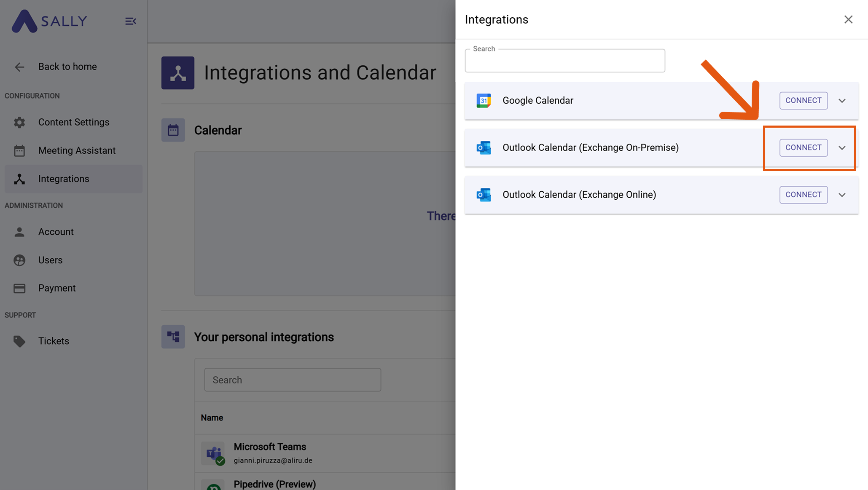
Task: Connect Outlook Calendar Exchange On-Premise
Action: [804, 147]
